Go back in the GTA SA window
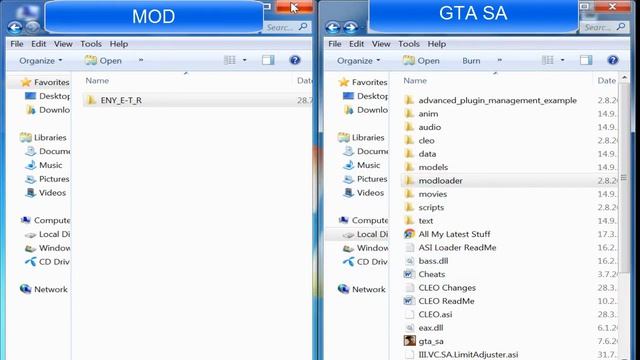640x360 pixels. [333, 27]
